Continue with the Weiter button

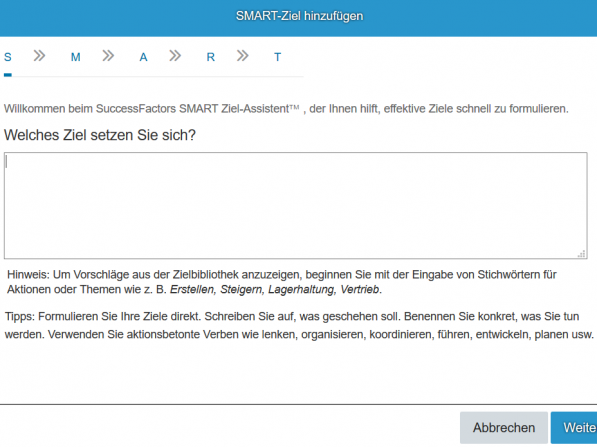point(574,428)
